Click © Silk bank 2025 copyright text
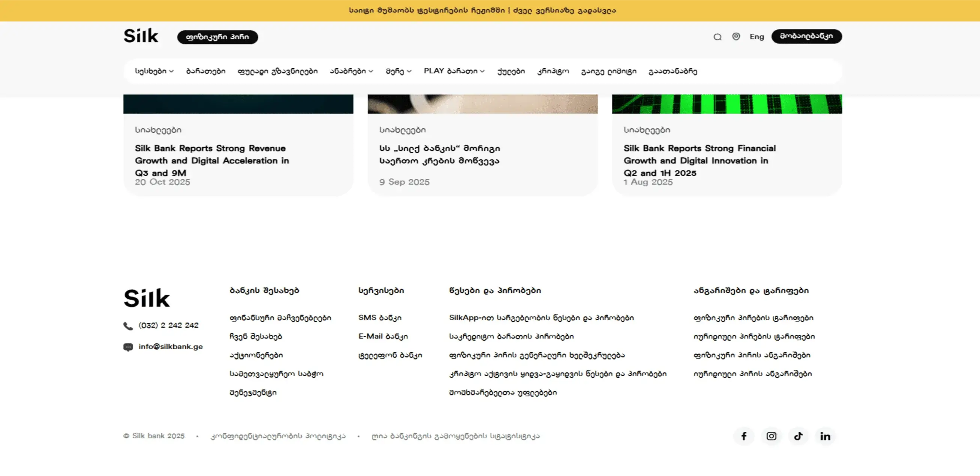The height and width of the screenshot is (476, 980). (x=154, y=436)
